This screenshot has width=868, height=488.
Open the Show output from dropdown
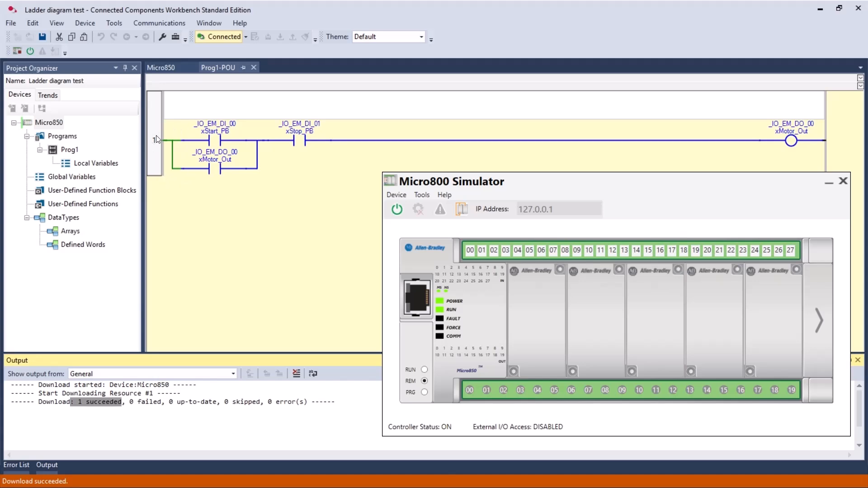[153, 374]
